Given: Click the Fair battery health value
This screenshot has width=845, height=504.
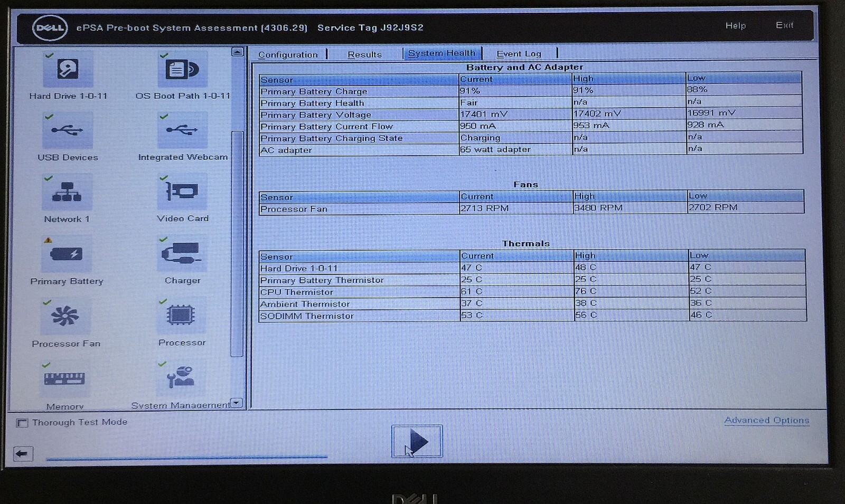Looking at the screenshot, I should coord(468,102).
